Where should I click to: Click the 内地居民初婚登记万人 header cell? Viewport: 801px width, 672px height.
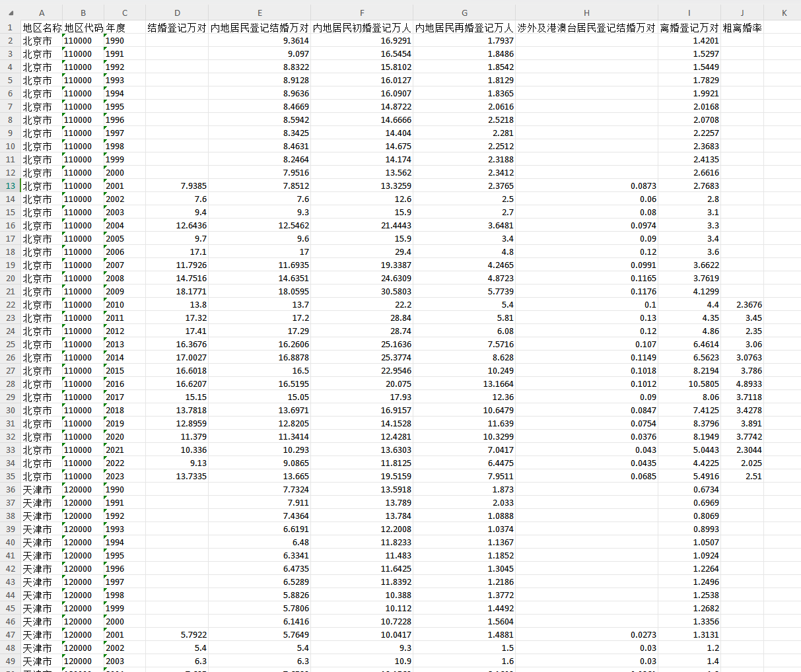point(362,27)
